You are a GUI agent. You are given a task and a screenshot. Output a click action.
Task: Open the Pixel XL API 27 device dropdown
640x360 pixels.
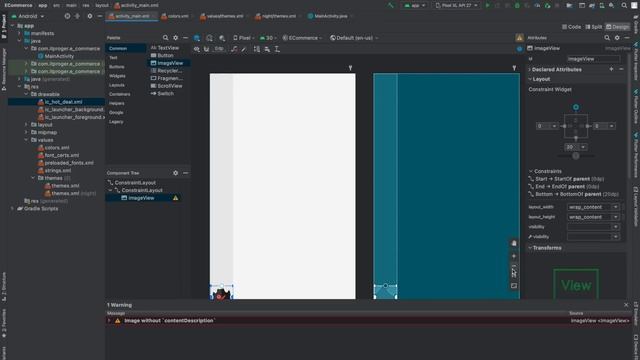(456, 5)
